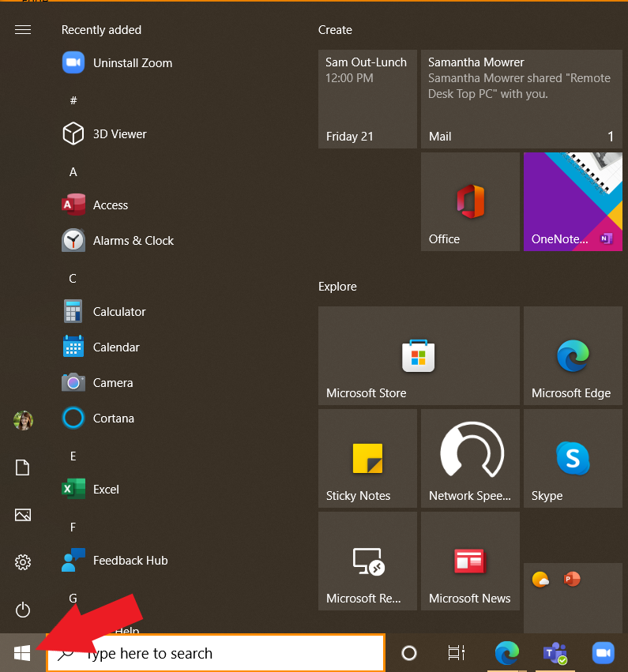Image resolution: width=628 pixels, height=672 pixels.
Task: Launch 3D Viewer from app list
Action: click(x=104, y=134)
